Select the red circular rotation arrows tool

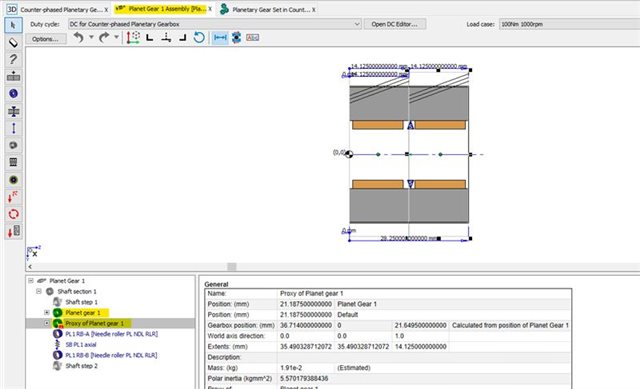click(13, 214)
